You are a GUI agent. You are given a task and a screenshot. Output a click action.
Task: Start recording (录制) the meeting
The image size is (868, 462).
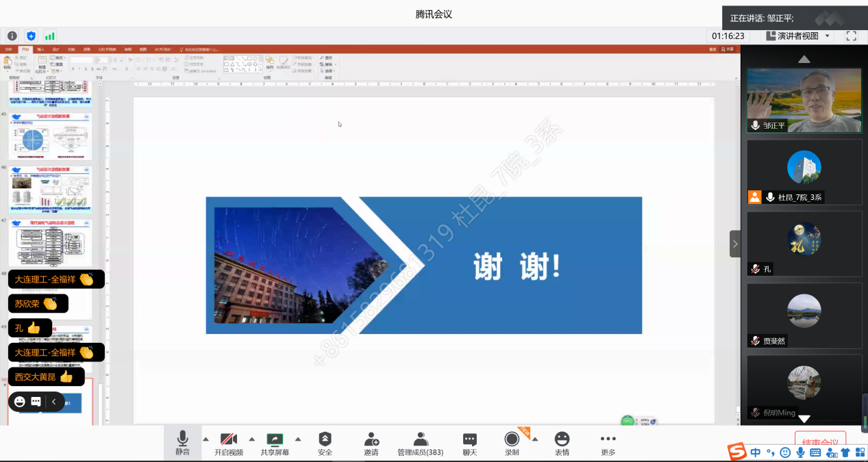(512, 443)
